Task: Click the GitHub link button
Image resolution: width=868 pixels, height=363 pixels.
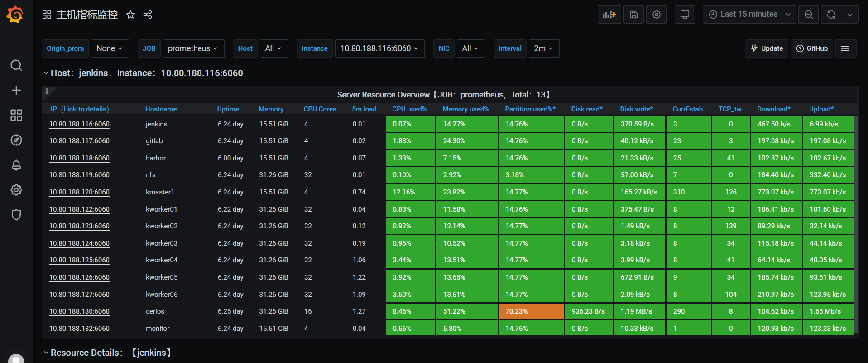Action: (812, 48)
